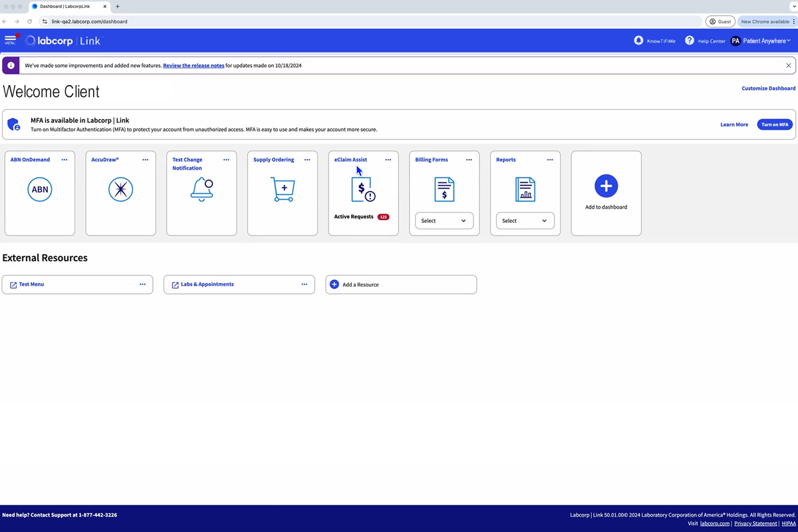Open the AccuDraw tool

pos(120,189)
